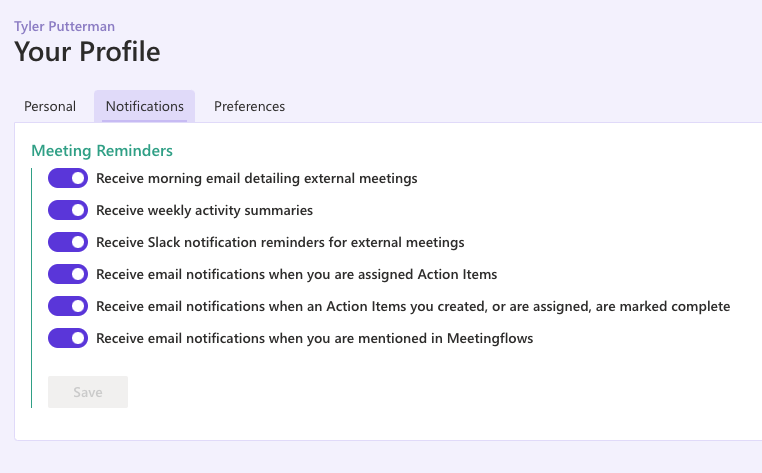Screen dimensions: 762x473
Task: Click label "Receive weekly activity summaries"
Action: [205, 210]
